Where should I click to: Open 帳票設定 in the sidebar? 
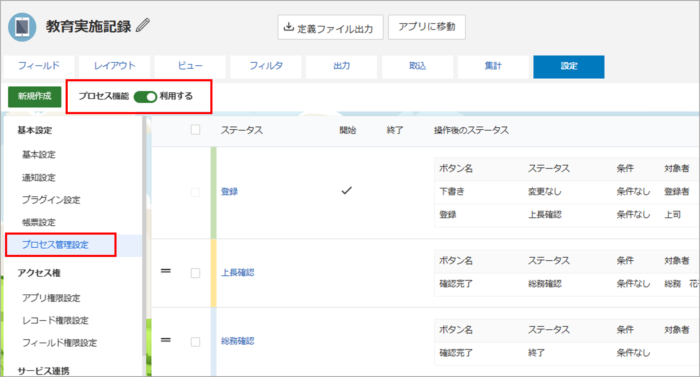[x=39, y=222]
